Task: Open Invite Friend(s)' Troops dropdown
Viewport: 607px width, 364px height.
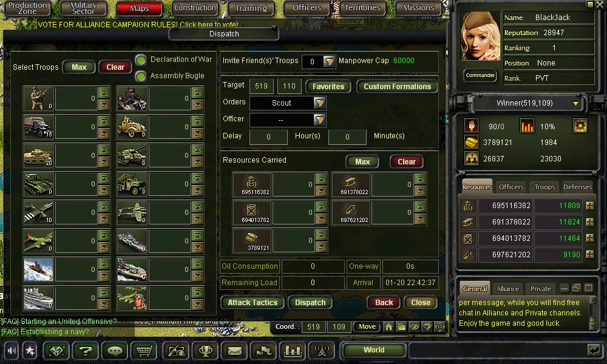Action: coord(328,61)
